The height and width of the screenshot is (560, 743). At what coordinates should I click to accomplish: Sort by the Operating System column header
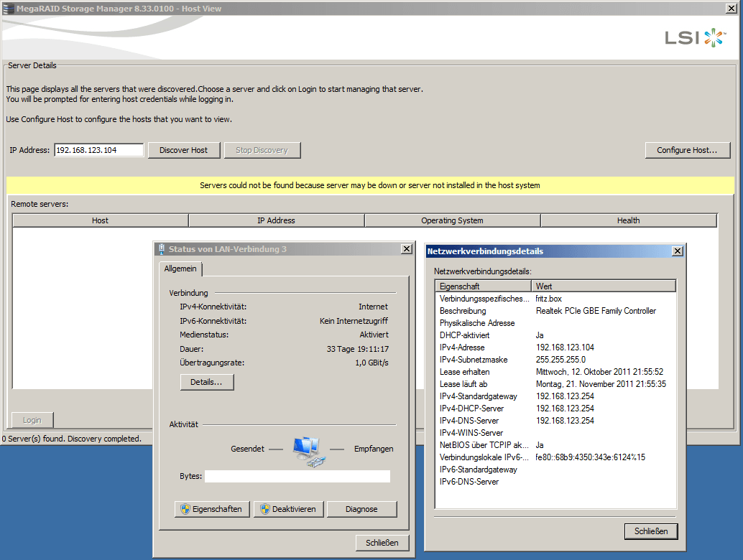(x=453, y=220)
